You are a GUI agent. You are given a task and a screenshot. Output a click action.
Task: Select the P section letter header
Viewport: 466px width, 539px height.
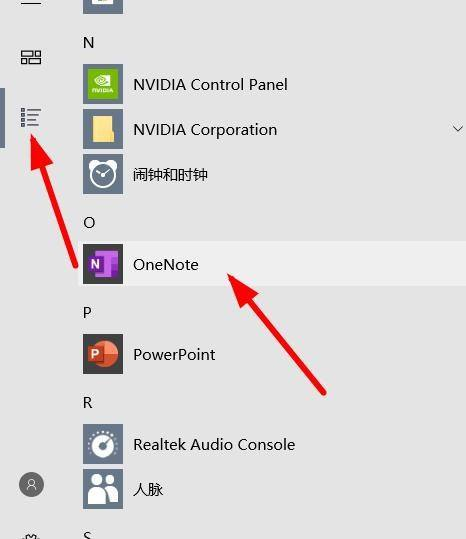(x=87, y=312)
